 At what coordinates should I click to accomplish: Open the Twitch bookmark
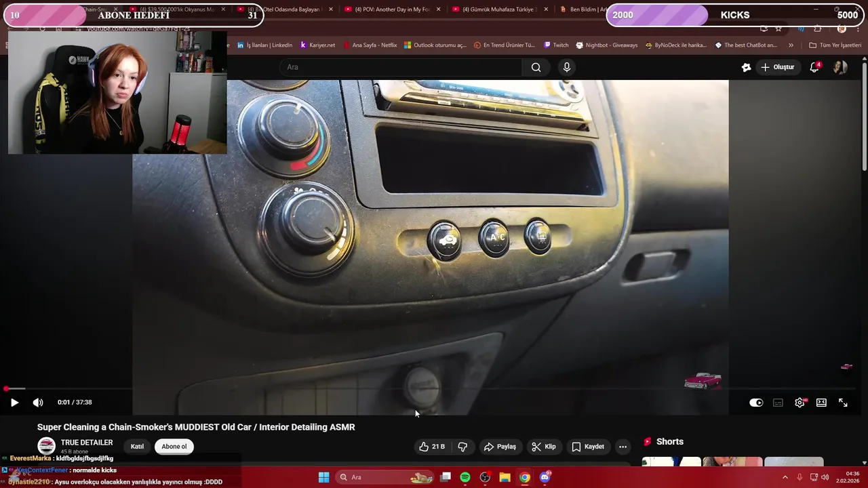point(556,45)
